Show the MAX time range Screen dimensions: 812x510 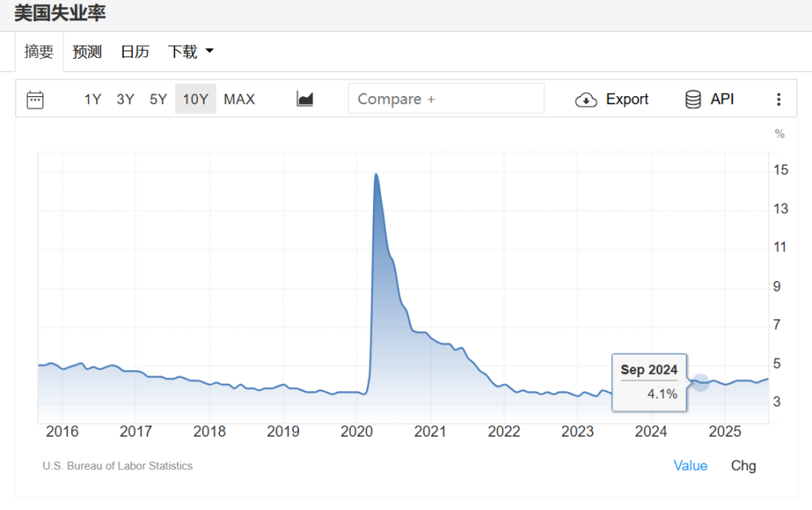(x=239, y=99)
